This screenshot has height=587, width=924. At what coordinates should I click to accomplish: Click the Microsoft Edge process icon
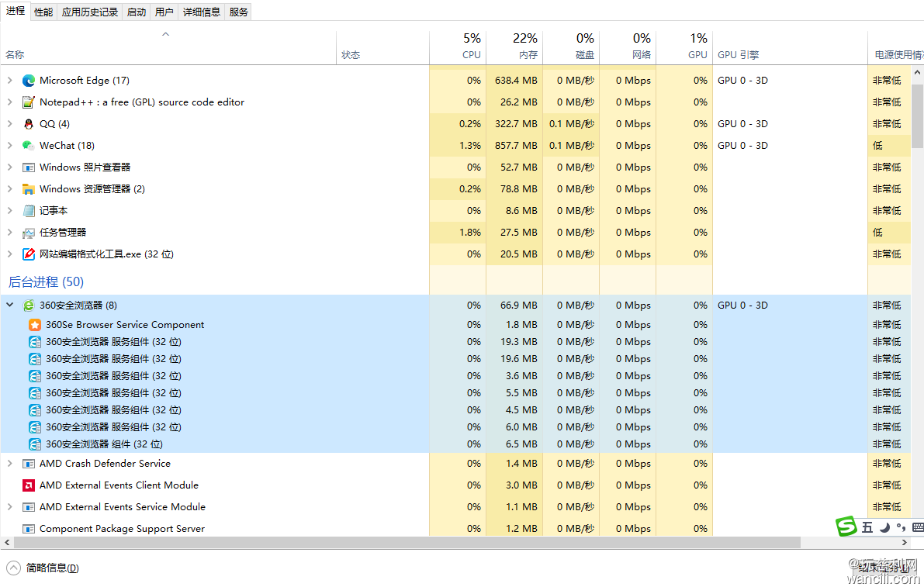pyautogui.click(x=28, y=81)
